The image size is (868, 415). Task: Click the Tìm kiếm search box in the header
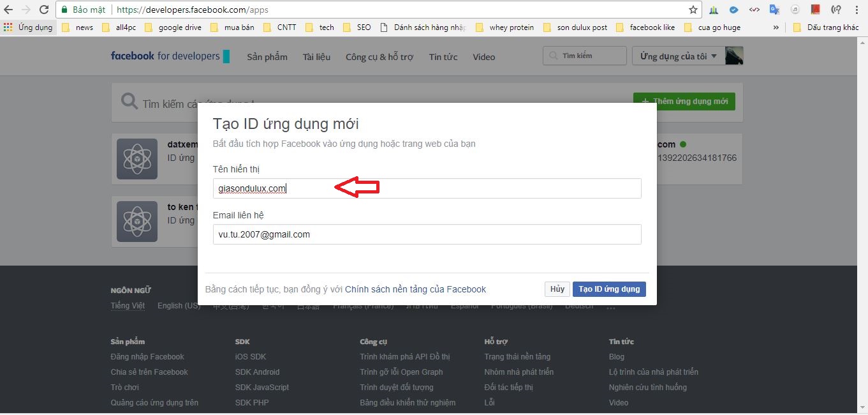pos(585,56)
